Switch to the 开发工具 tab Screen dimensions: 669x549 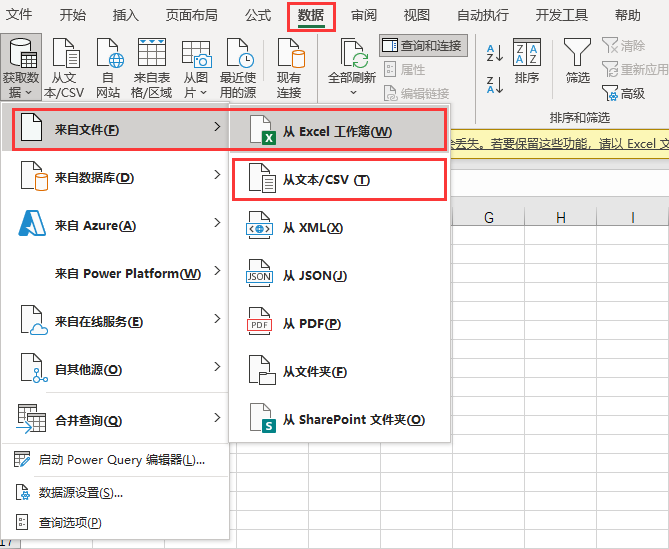click(561, 15)
